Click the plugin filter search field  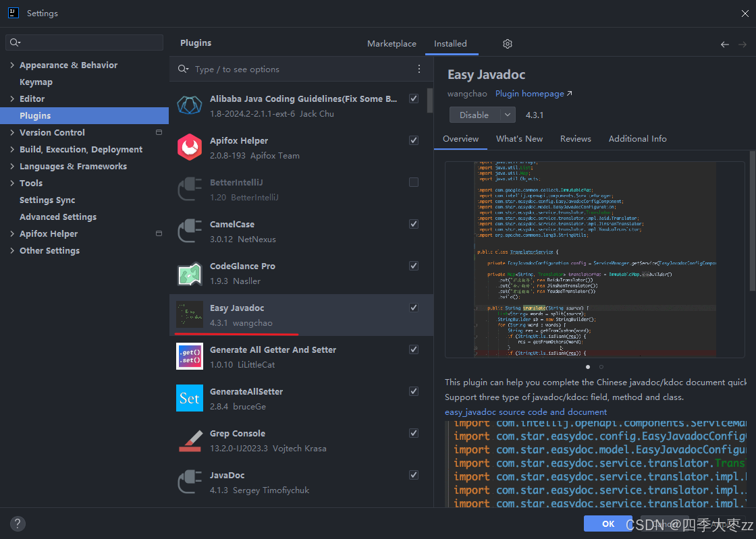click(x=301, y=69)
